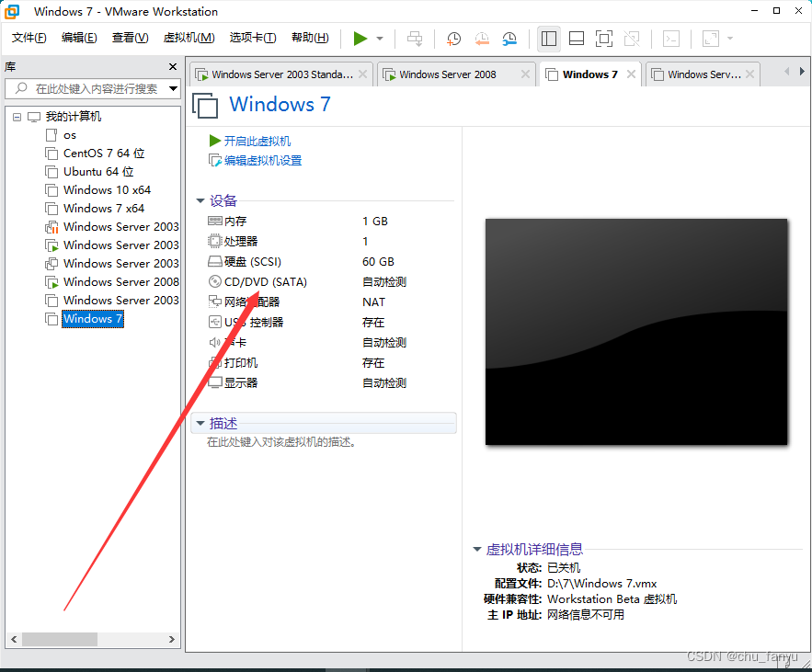The height and width of the screenshot is (672, 812).
Task: Click the library scrollbar right arrow
Action: (172, 640)
